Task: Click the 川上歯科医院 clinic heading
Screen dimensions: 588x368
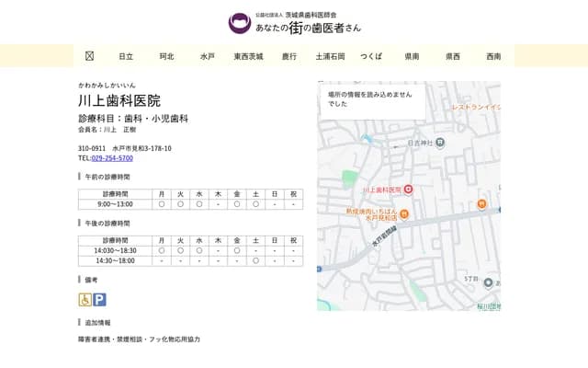Action: (x=119, y=100)
